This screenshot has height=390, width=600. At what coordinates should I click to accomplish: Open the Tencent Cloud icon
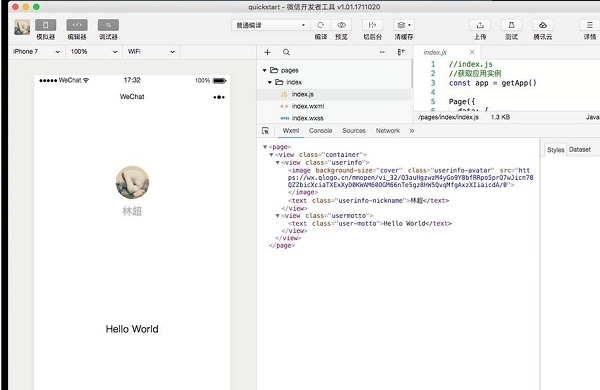coord(543,25)
